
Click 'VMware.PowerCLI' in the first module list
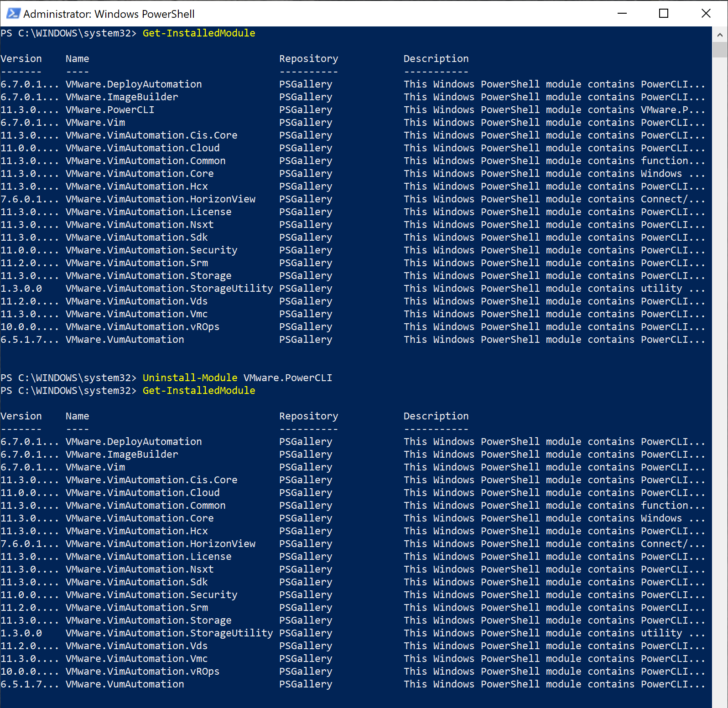pos(110,110)
